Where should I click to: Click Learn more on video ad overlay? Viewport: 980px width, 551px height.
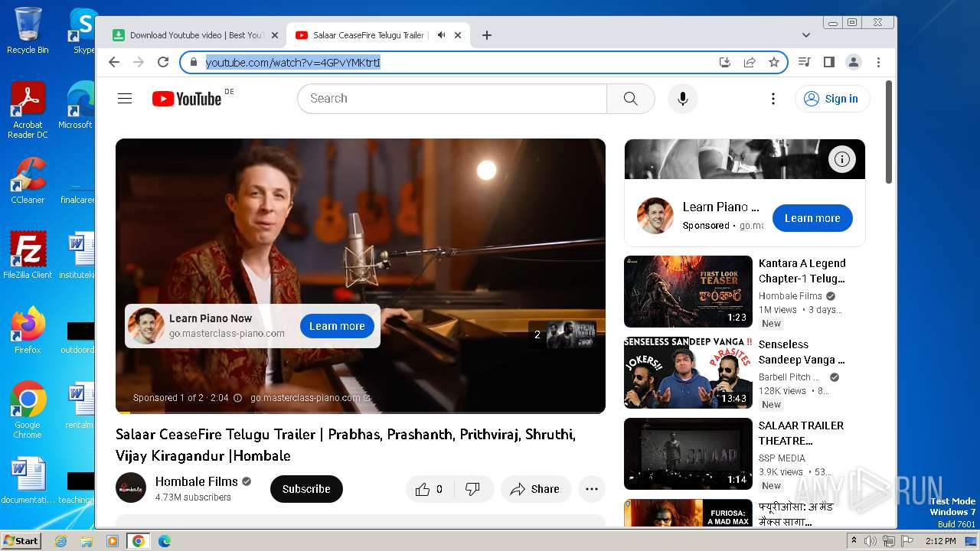(x=337, y=326)
